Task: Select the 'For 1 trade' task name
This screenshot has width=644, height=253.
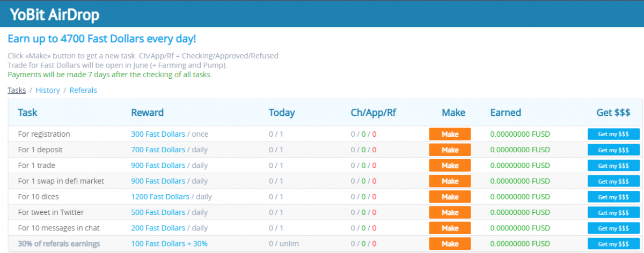Action: tap(36, 165)
